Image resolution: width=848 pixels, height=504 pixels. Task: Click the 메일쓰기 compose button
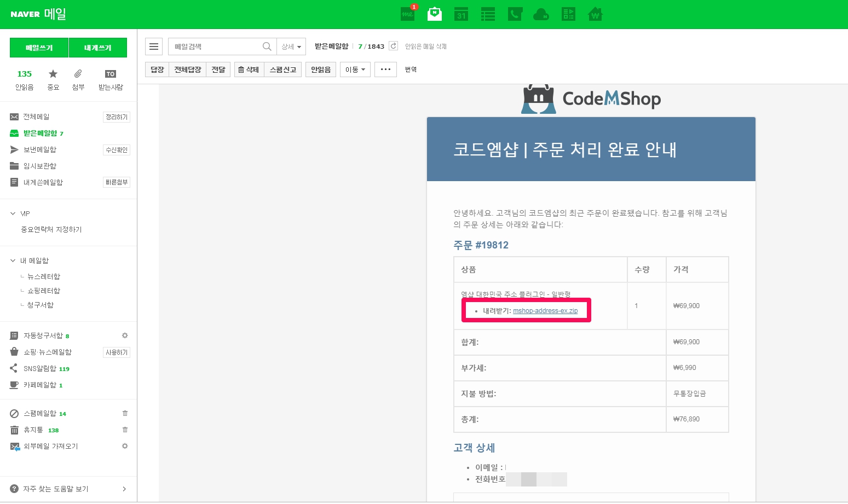[39, 48]
